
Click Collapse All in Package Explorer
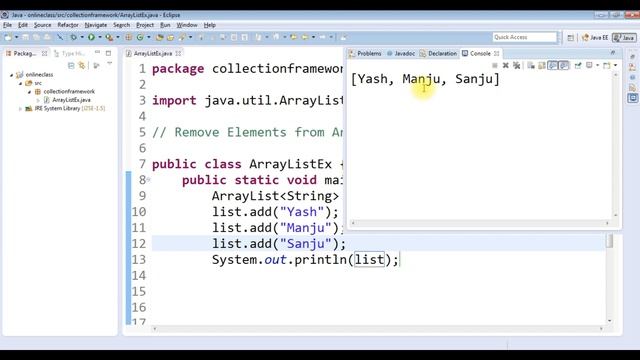pyautogui.click(x=71, y=65)
